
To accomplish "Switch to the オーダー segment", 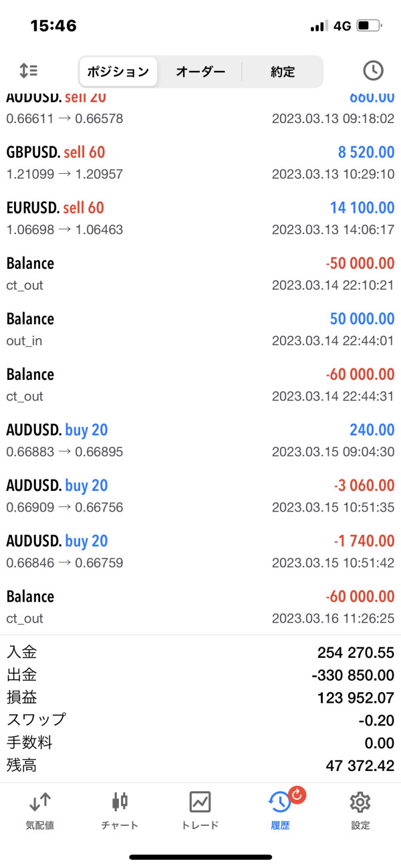I will (x=200, y=72).
